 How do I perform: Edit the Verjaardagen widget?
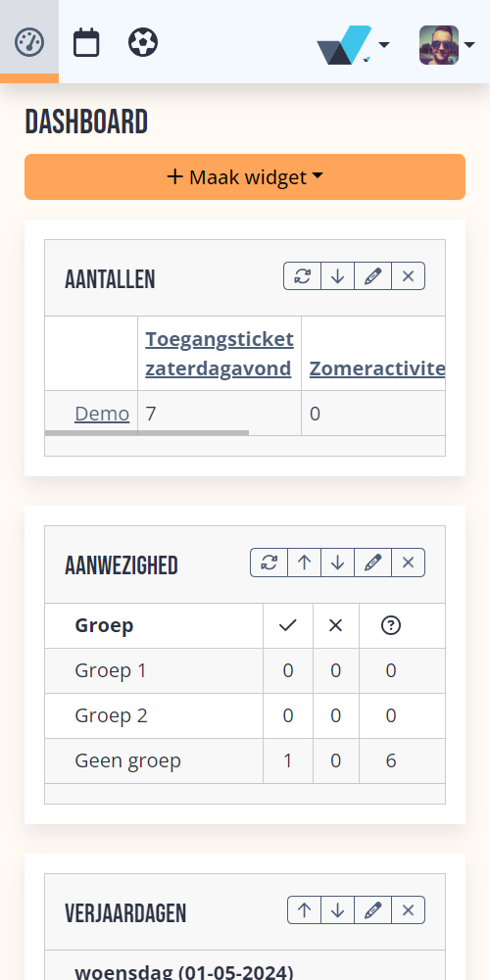click(x=372, y=910)
